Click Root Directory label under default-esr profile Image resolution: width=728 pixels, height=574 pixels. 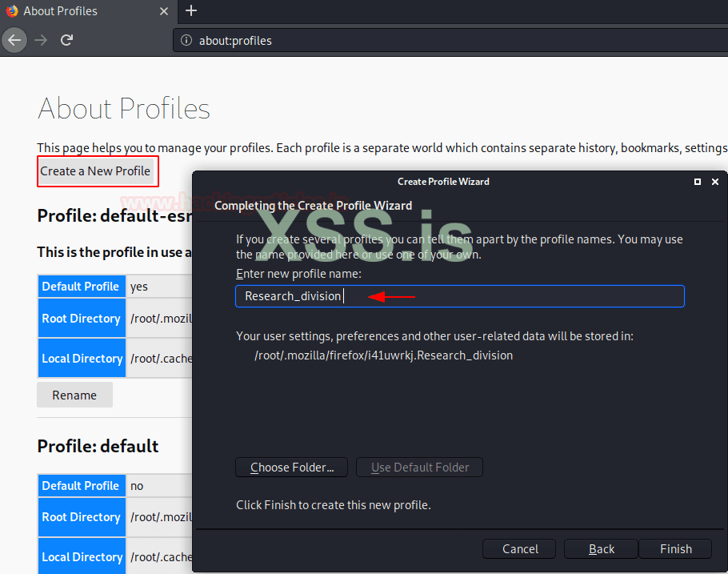[82, 319]
